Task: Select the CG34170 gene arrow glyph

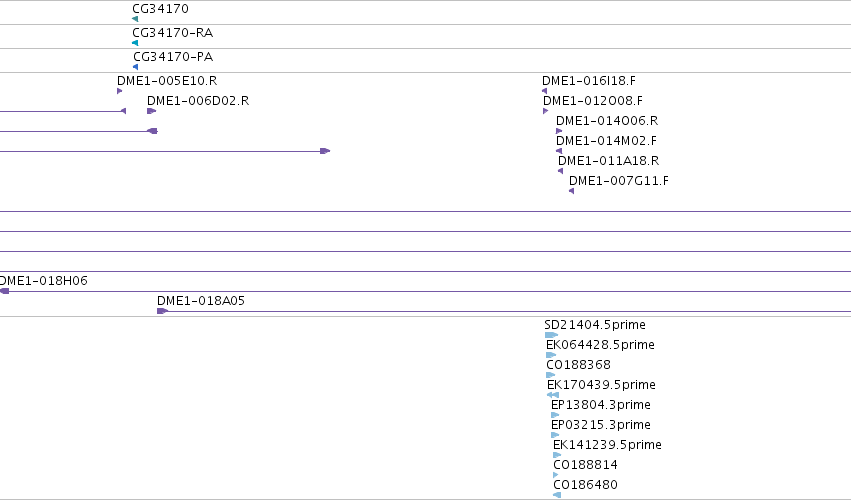Action: (135, 19)
